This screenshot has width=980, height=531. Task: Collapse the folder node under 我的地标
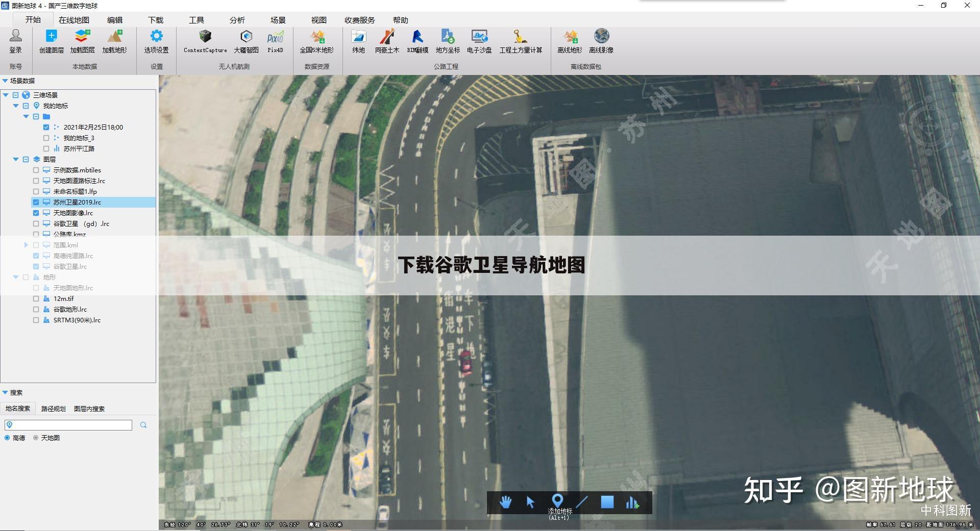(26, 116)
